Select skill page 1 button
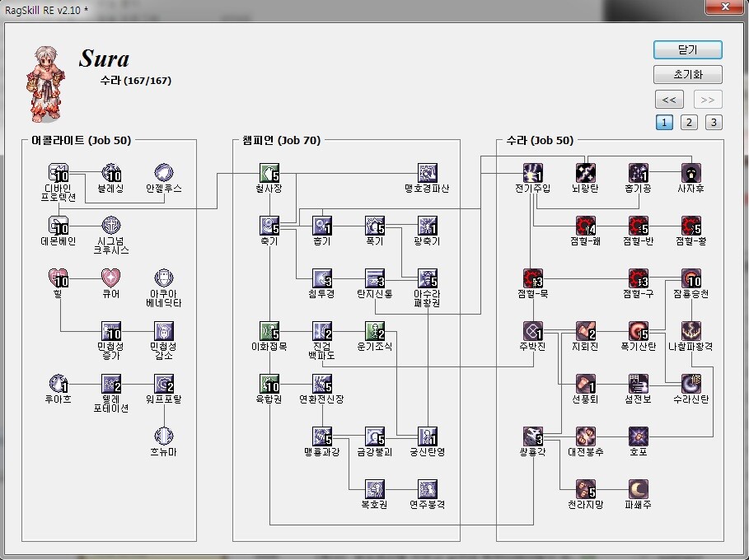The image size is (749, 560). click(664, 123)
